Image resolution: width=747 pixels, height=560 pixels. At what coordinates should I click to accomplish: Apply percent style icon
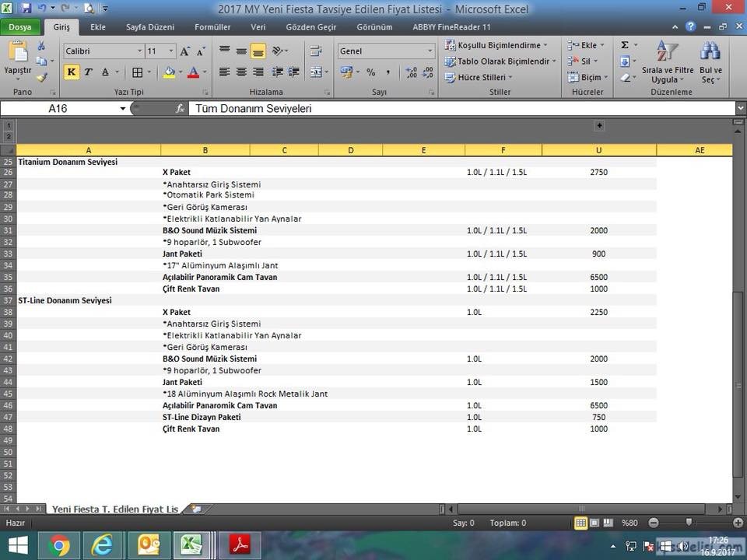[x=370, y=72]
